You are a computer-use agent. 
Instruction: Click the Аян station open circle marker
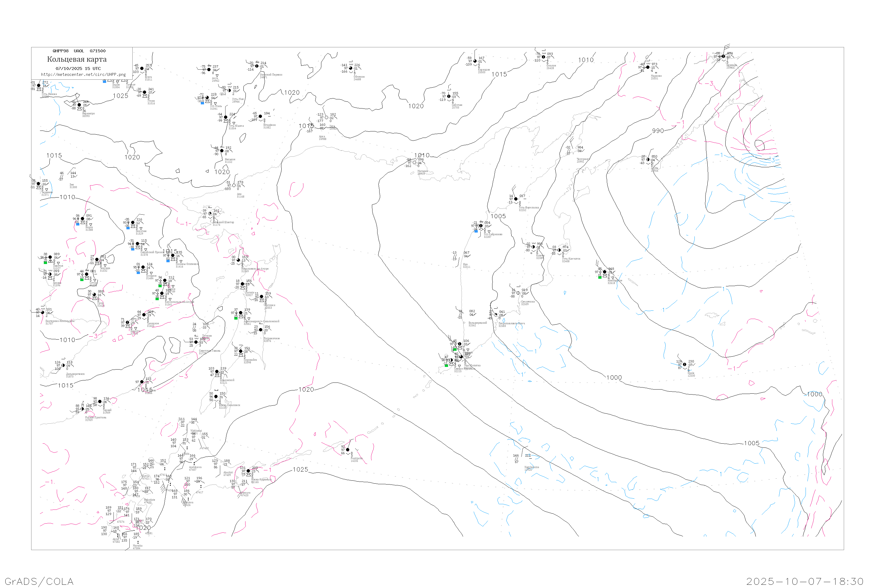coord(234,186)
